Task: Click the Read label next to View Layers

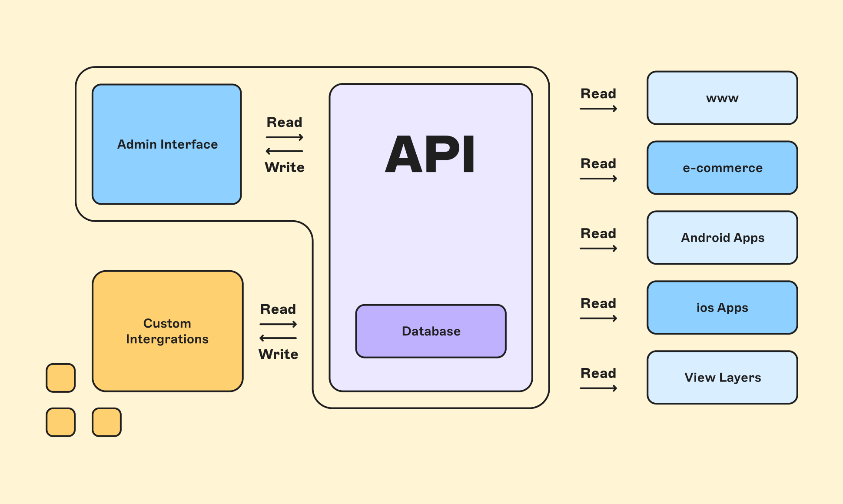Action: (x=598, y=373)
